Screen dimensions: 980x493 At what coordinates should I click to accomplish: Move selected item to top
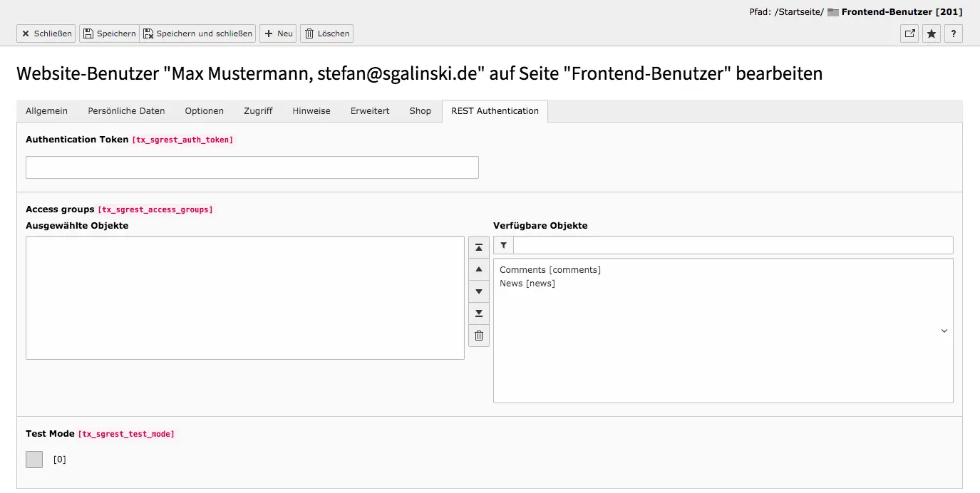tap(479, 247)
